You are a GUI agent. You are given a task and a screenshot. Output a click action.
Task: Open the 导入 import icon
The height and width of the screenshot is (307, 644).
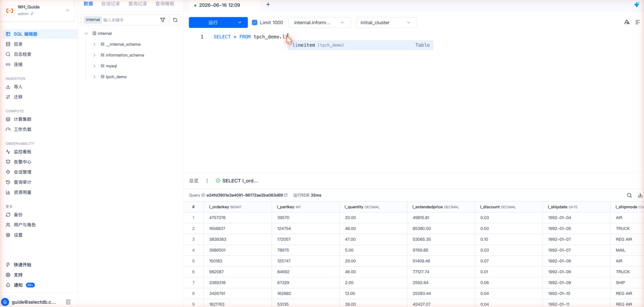[x=8, y=87]
